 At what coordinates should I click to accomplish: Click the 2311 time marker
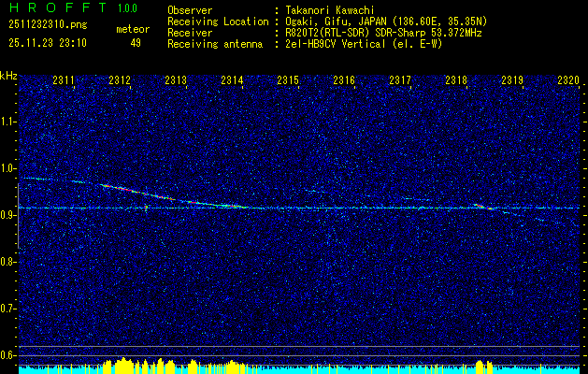point(64,81)
